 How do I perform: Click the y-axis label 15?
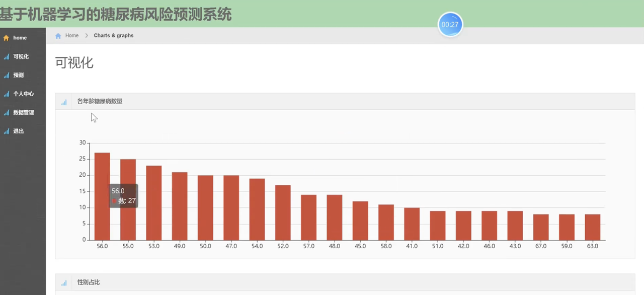tap(83, 191)
